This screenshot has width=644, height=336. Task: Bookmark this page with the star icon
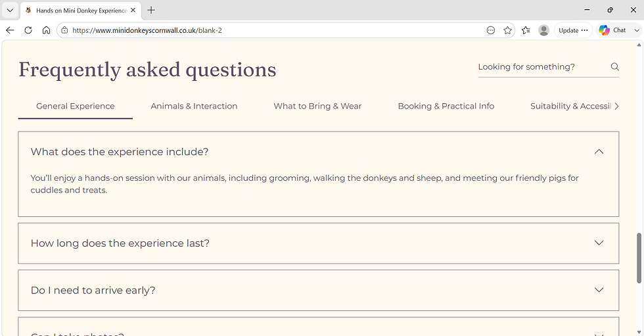507,30
